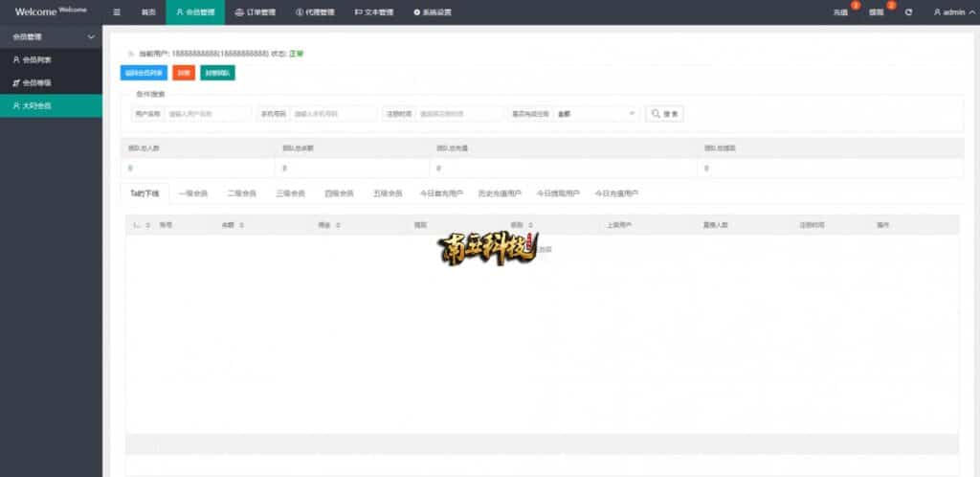Open 代理管理 in top navigation

coord(315,11)
